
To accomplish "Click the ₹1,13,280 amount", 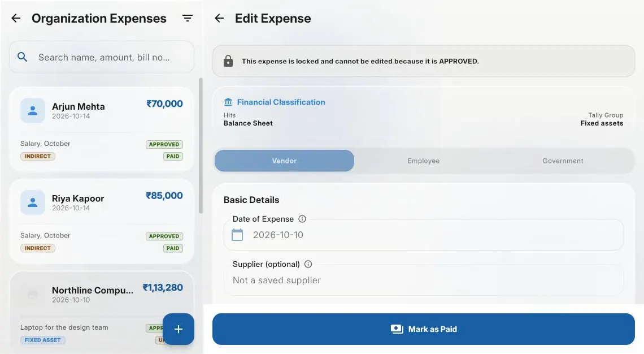I will pos(163,287).
